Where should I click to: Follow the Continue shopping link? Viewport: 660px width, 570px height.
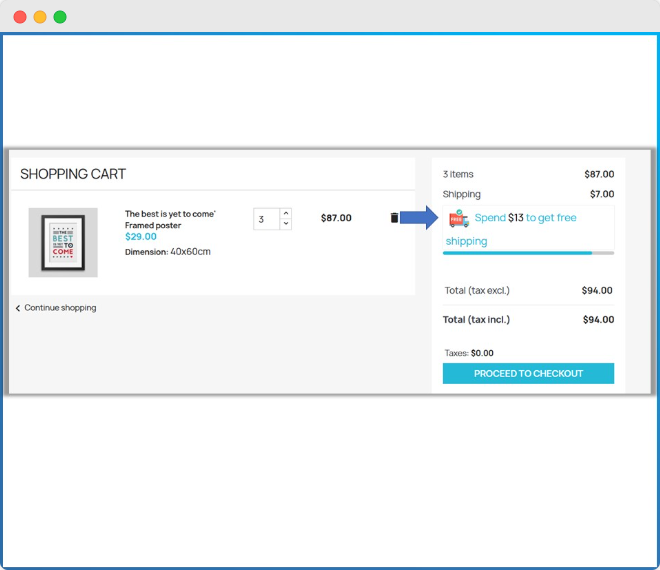point(60,308)
